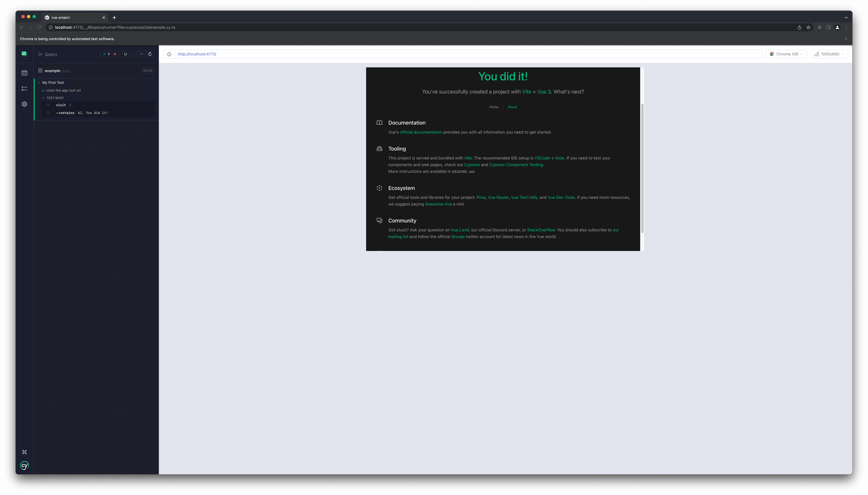Click the viewport size display 1000x660
The width and height of the screenshot is (868, 495).
point(829,54)
